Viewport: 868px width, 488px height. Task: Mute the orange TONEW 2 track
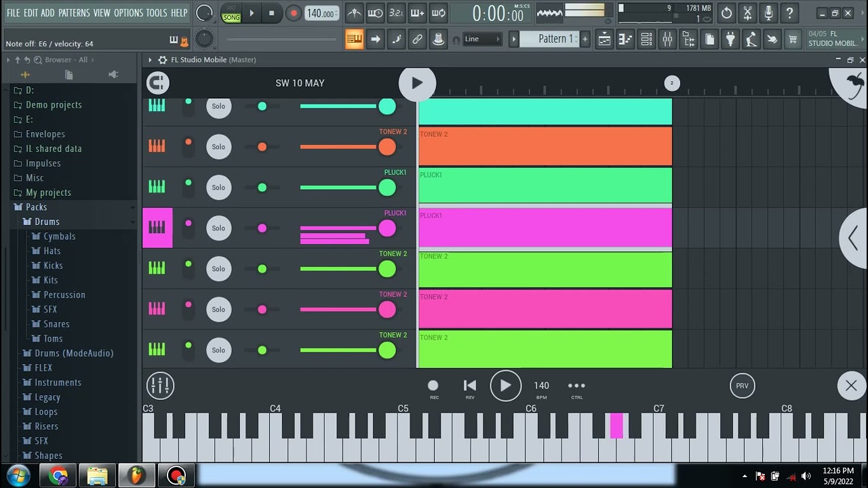tap(189, 146)
